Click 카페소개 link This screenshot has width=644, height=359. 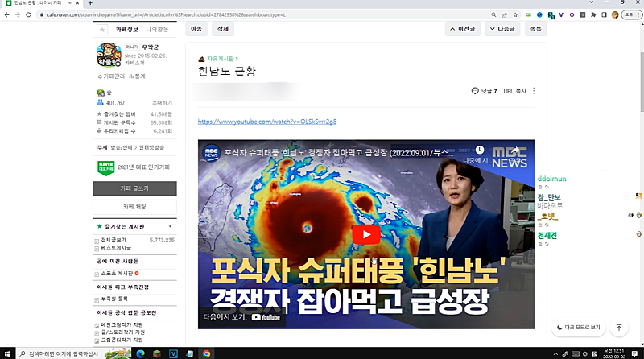tap(134, 63)
